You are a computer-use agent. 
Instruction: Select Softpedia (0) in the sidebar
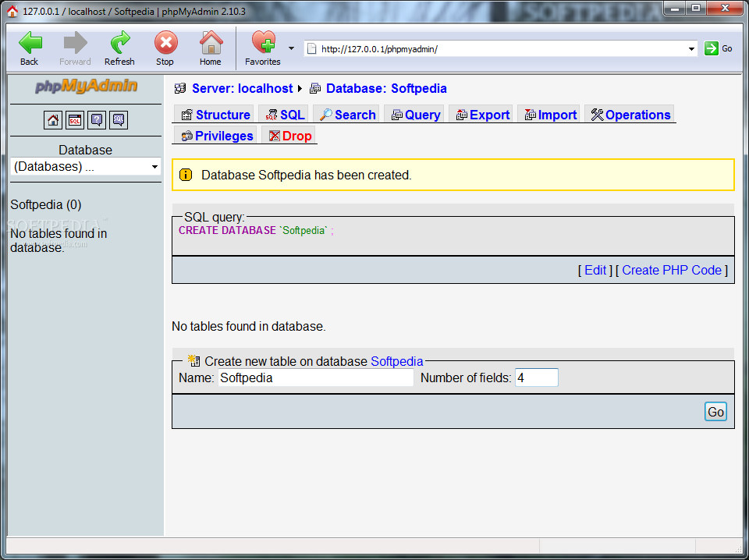point(46,205)
